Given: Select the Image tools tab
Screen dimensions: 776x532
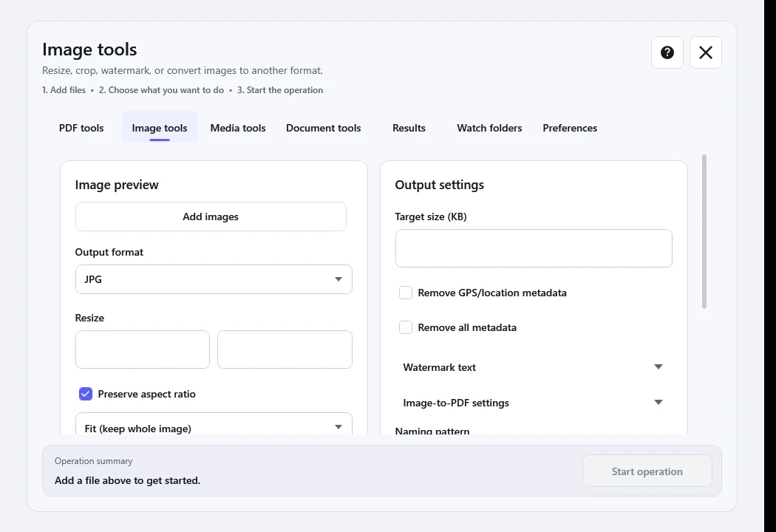Looking at the screenshot, I should tap(160, 128).
